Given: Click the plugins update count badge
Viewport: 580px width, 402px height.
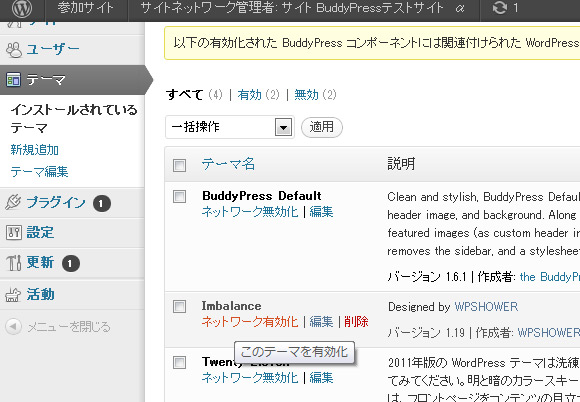Looking at the screenshot, I should 102,203.
